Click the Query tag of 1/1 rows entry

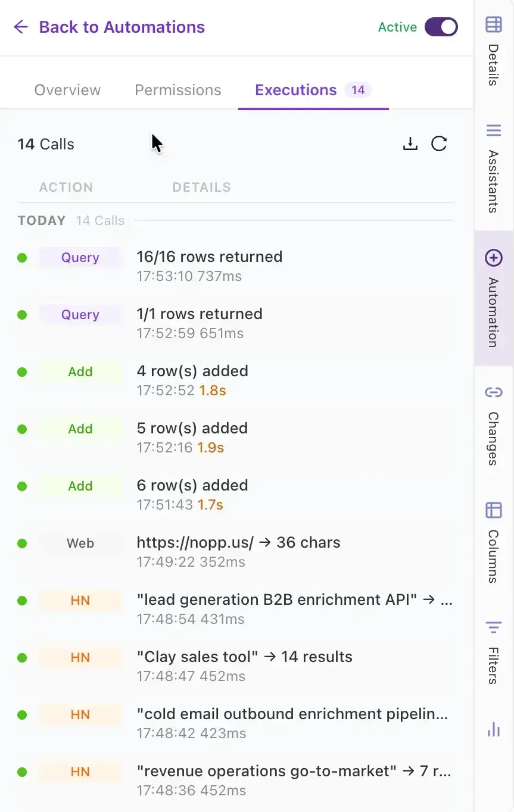click(80, 314)
